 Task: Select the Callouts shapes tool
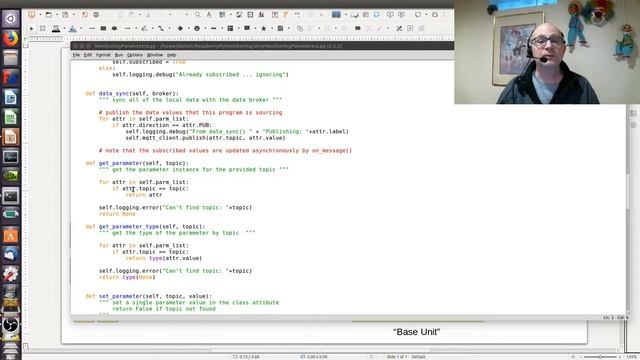(247, 29)
